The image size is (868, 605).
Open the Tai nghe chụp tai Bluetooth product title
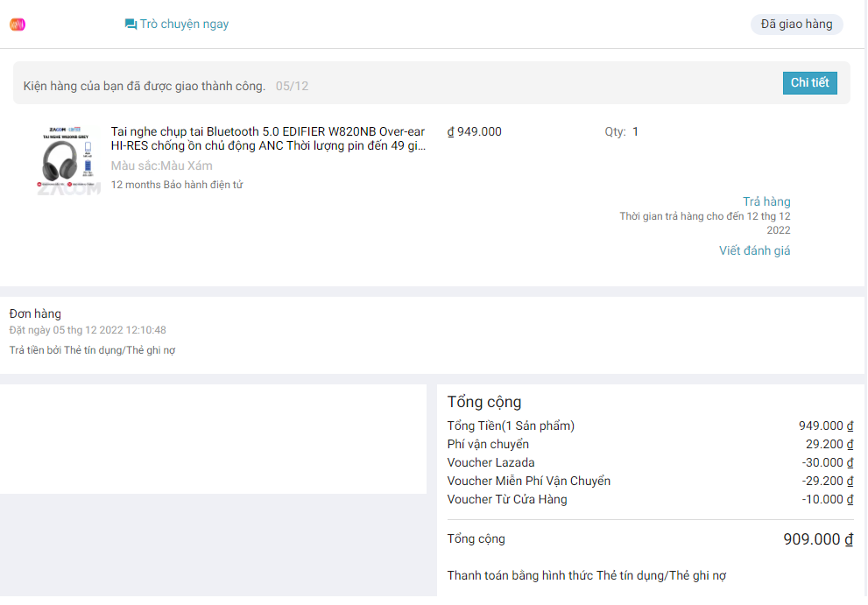269,139
